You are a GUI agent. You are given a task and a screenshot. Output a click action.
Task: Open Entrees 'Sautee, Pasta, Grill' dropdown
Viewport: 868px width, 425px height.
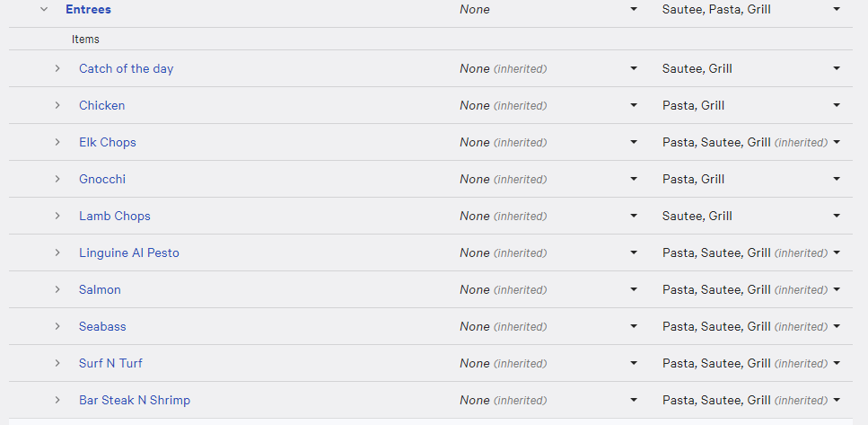(x=750, y=9)
